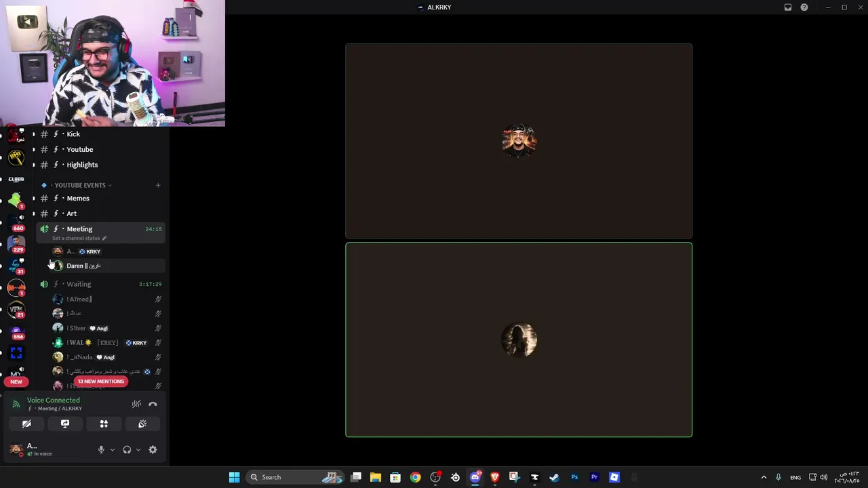The image size is (868, 488).
Task: Mute the microphone
Action: click(101, 449)
